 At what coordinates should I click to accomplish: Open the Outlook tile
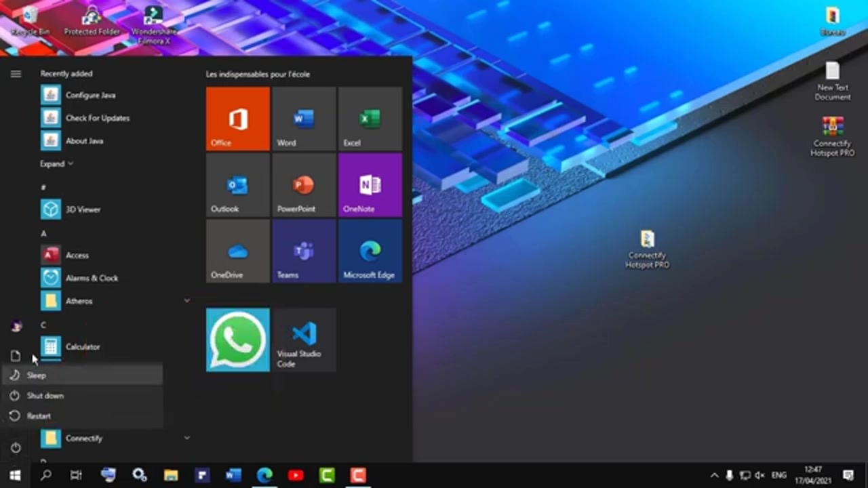[237, 184]
